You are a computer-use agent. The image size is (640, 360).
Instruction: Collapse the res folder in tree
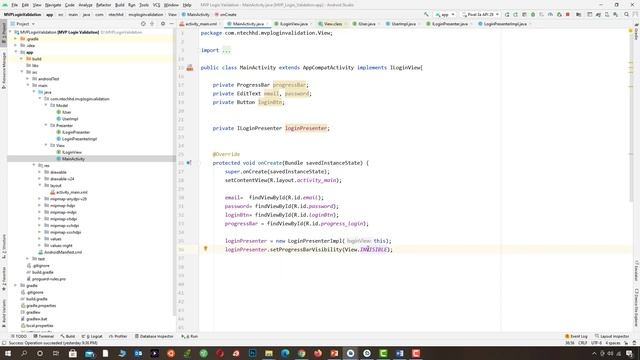[x=34, y=165]
